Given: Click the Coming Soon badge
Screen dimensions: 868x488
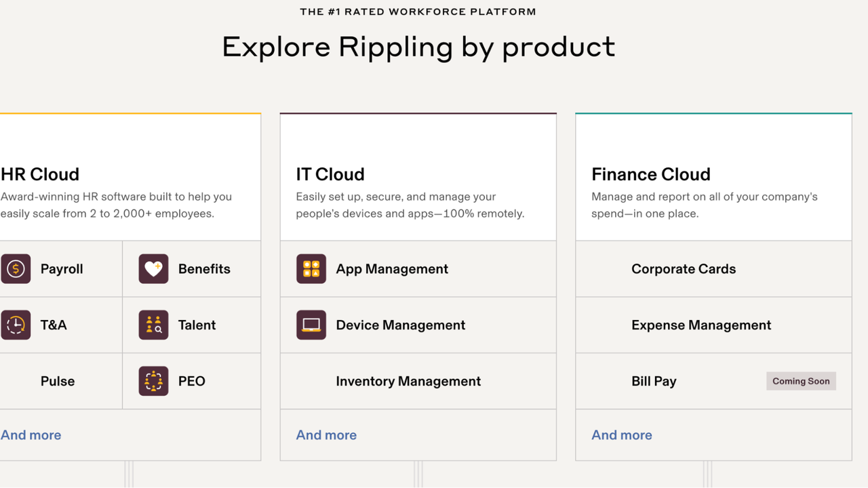Looking at the screenshot, I should point(801,381).
